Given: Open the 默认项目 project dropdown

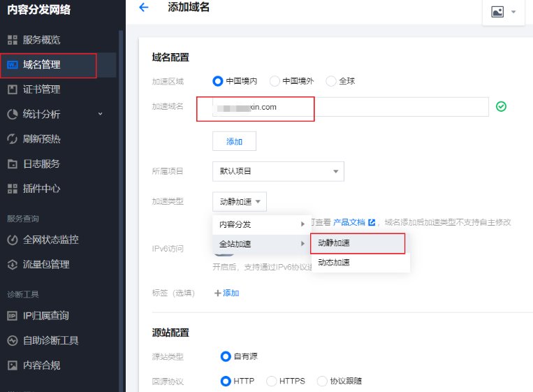Looking at the screenshot, I should click(x=278, y=171).
